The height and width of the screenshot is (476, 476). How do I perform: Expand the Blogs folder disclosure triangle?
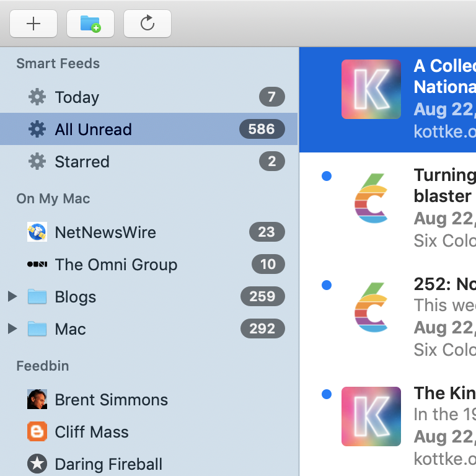[12, 297]
